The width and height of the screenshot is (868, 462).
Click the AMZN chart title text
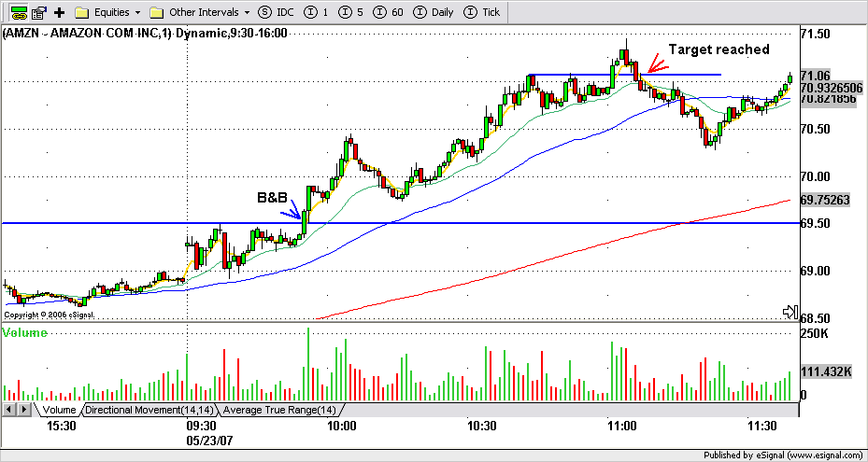(145, 34)
